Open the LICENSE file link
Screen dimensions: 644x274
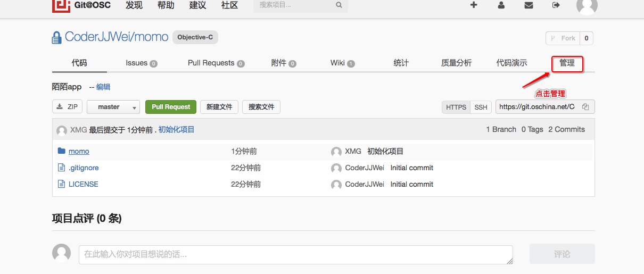(x=84, y=184)
